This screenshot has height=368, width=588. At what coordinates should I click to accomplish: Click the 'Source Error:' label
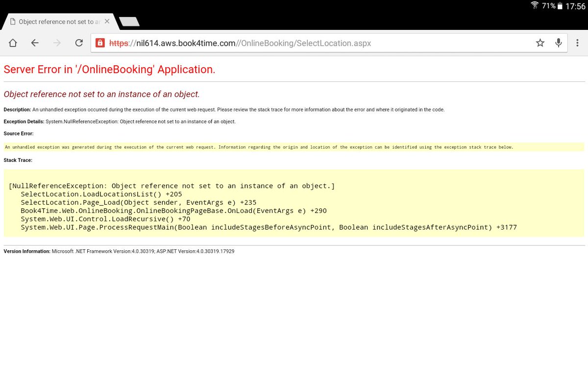coord(19,133)
